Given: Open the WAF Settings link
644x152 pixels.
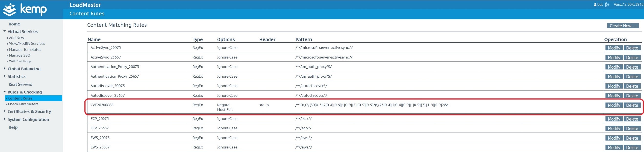Looking at the screenshot, I should 20,61.
